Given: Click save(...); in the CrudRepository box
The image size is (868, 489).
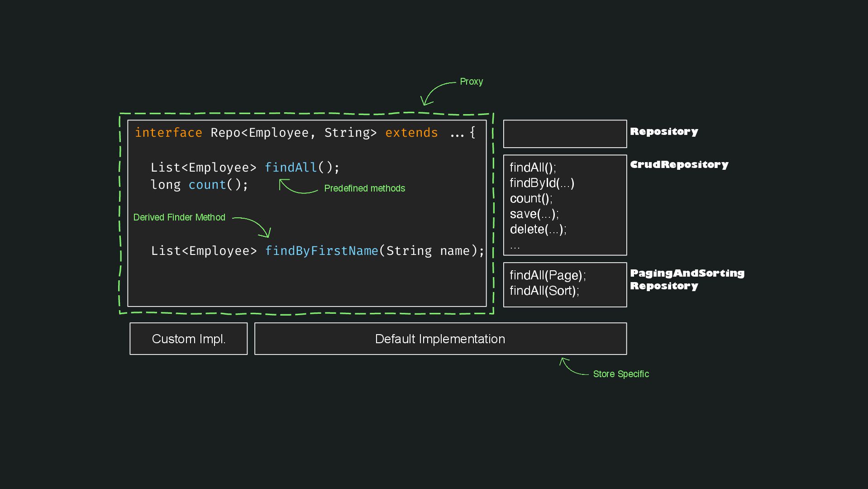Looking at the screenshot, I should 534,214.
